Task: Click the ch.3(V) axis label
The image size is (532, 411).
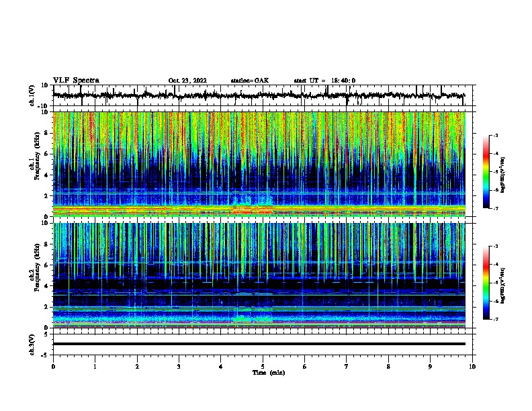Action: [x=32, y=345]
